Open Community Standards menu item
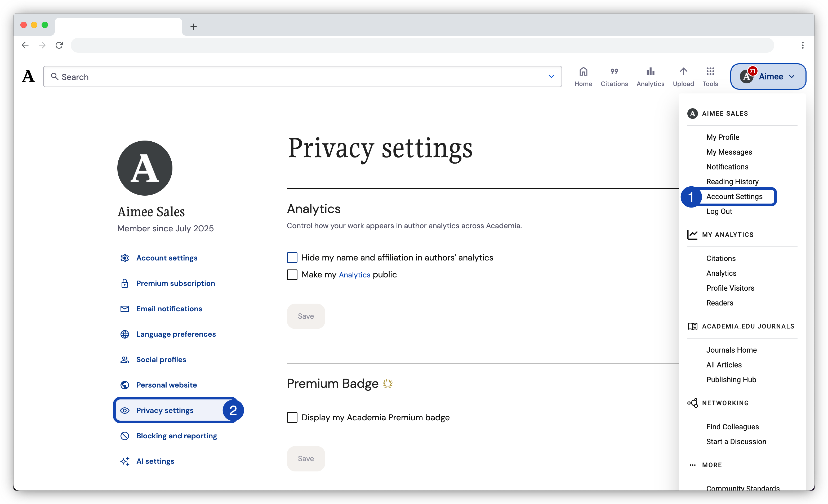Screen dimensions: 828x504 click(x=743, y=488)
